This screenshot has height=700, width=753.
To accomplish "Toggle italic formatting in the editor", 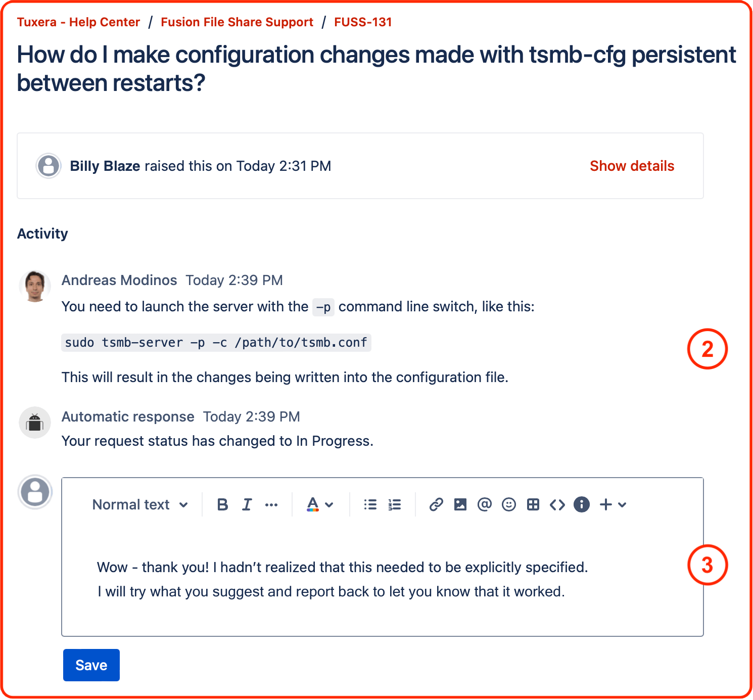I will coord(247,504).
